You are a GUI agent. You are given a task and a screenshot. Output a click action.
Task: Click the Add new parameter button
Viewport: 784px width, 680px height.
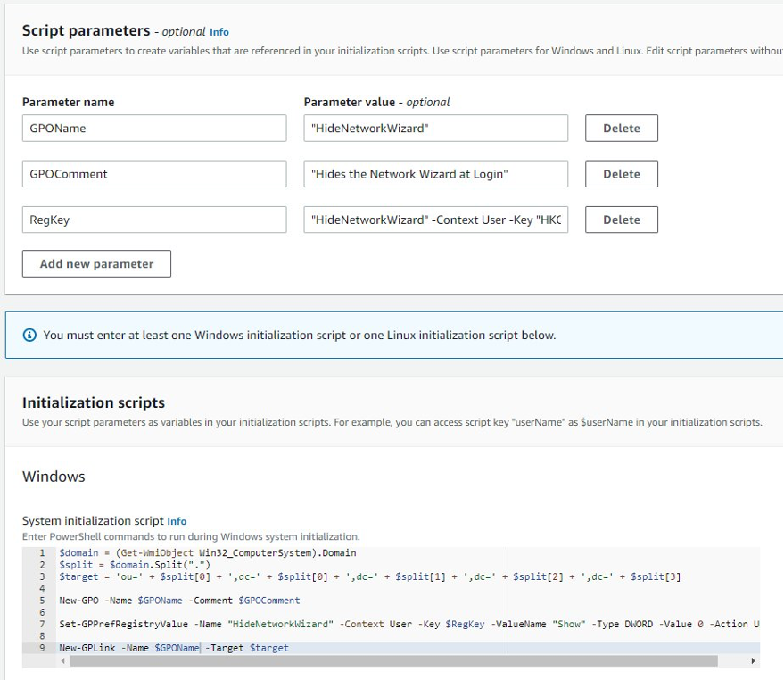coord(98,263)
